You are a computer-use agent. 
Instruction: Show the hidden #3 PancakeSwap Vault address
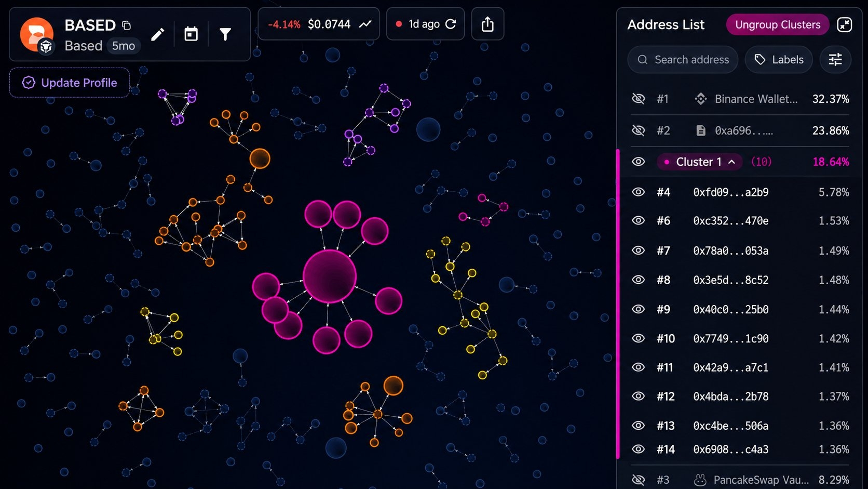(638, 480)
